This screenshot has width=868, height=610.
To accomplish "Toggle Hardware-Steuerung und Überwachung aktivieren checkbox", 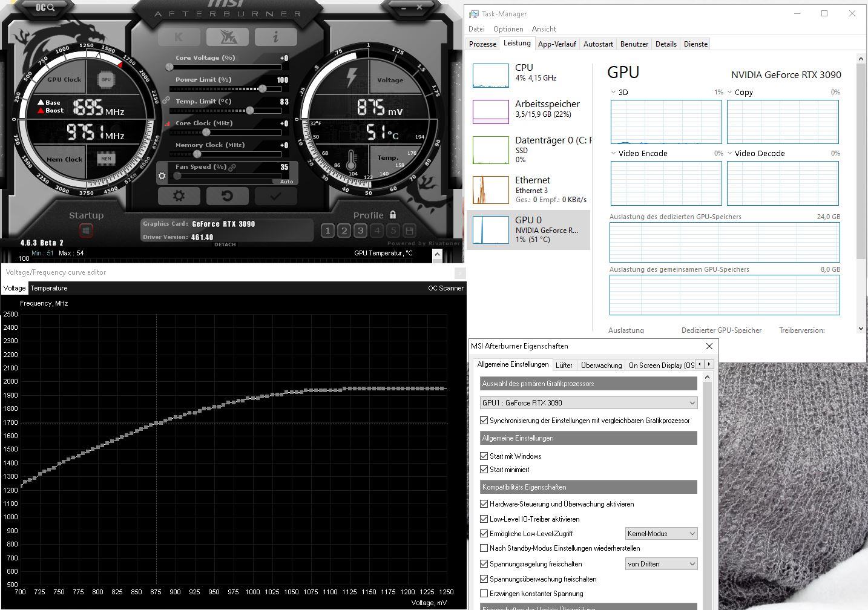I will (x=484, y=504).
